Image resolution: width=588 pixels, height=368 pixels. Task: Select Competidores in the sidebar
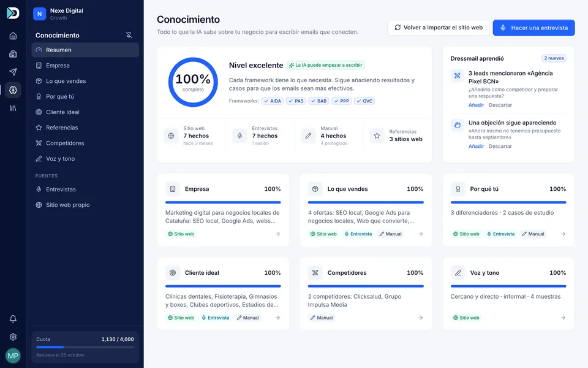point(85,143)
